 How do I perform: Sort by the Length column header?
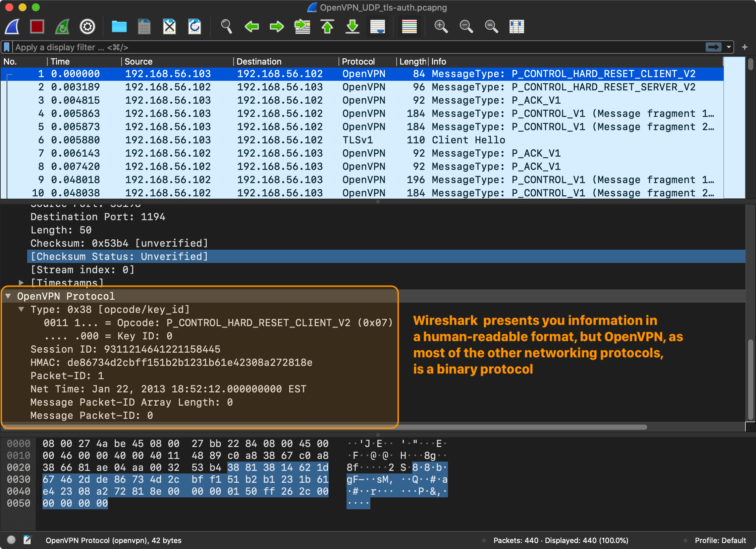(412, 62)
